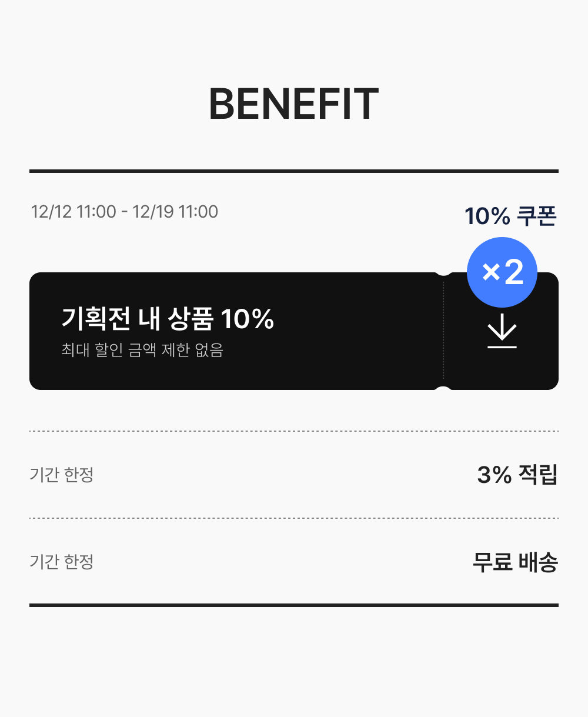
Task: Click 기간 한정 label beside 3% 적립
Action: [62, 475]
